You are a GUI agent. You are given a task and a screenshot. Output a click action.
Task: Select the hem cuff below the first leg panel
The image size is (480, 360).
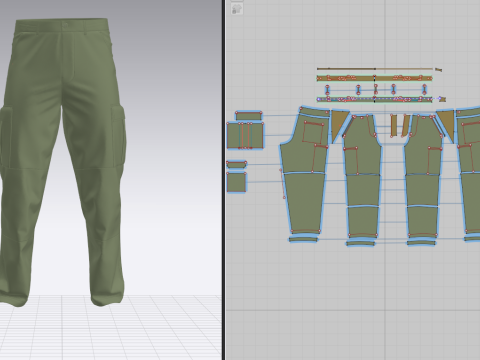click(303, 239)
